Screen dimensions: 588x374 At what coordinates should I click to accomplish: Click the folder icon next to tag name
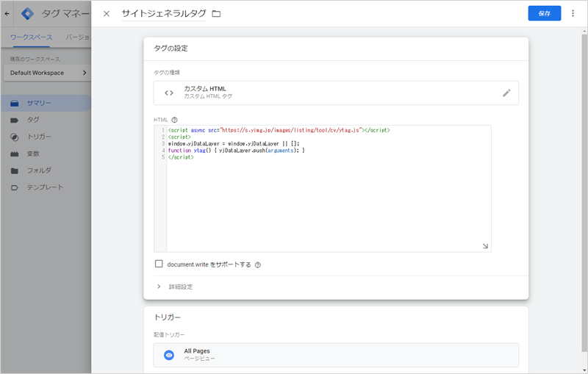tap(216, 14)
